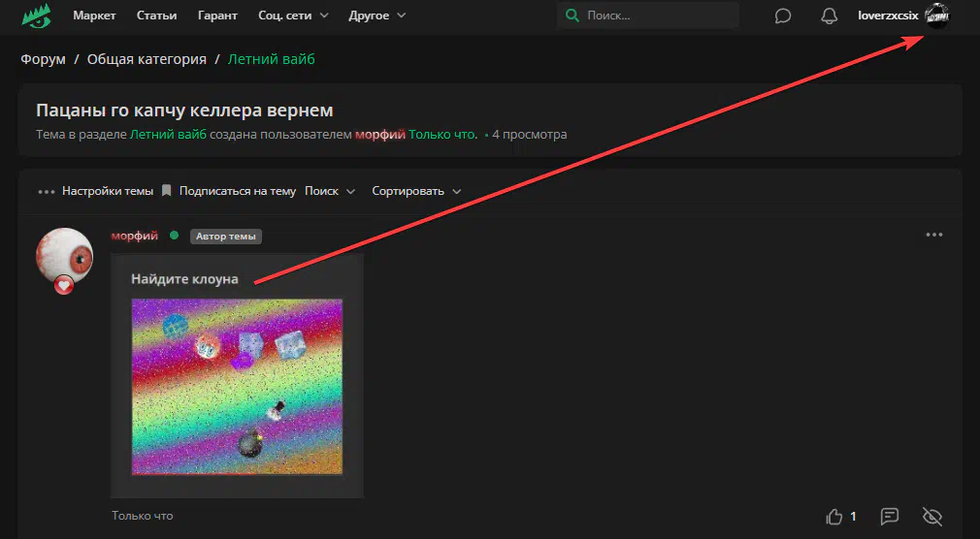Image resolution: width=980 pixels, height=539 pixels.
Task: Expand the Соц. сети dropdown menu
Action: click(293, 16)
